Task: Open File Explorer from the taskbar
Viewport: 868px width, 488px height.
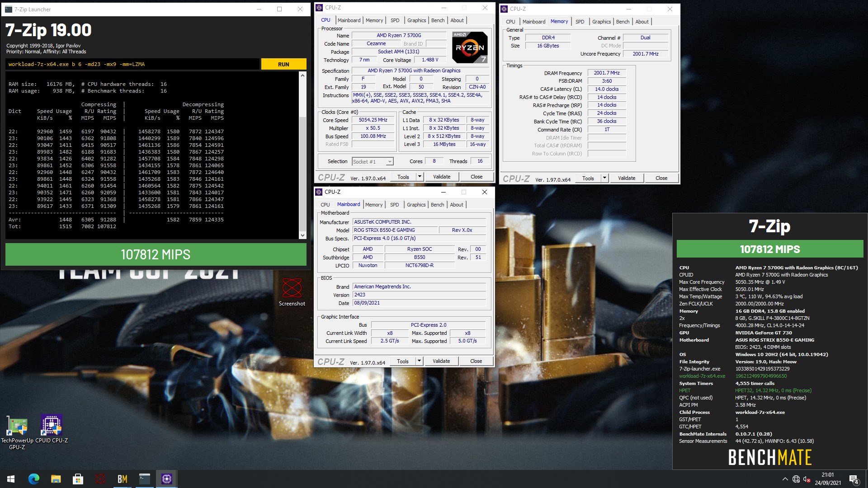Action: tap(56, 479)
